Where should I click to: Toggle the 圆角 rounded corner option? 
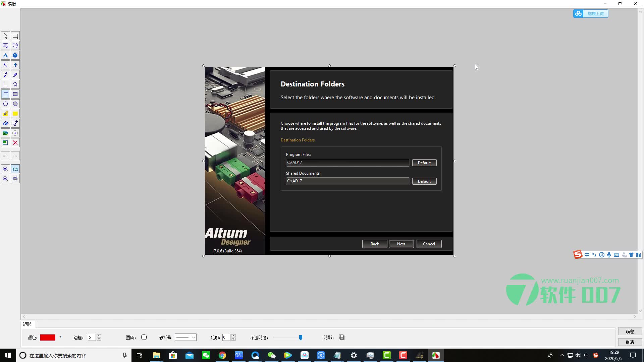pos(144,337)
